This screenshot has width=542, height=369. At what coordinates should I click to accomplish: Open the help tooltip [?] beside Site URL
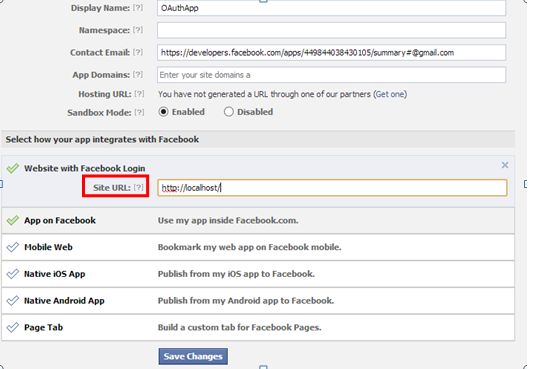139,187
